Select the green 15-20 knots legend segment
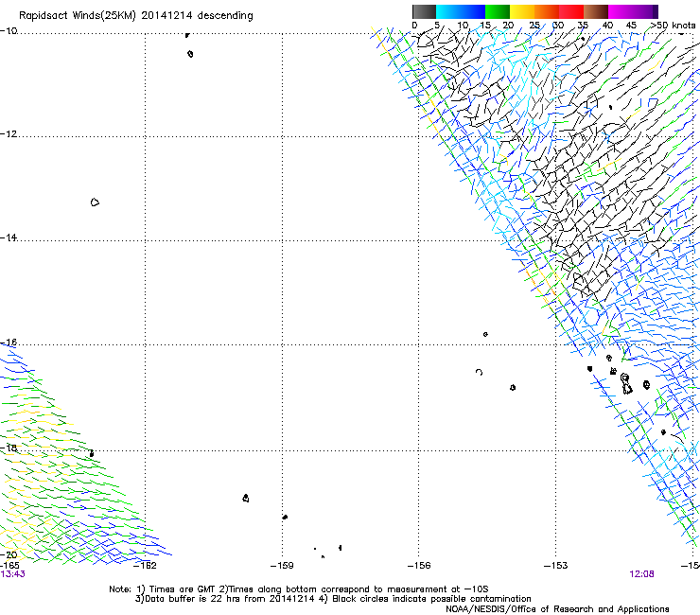 point(498,11)
